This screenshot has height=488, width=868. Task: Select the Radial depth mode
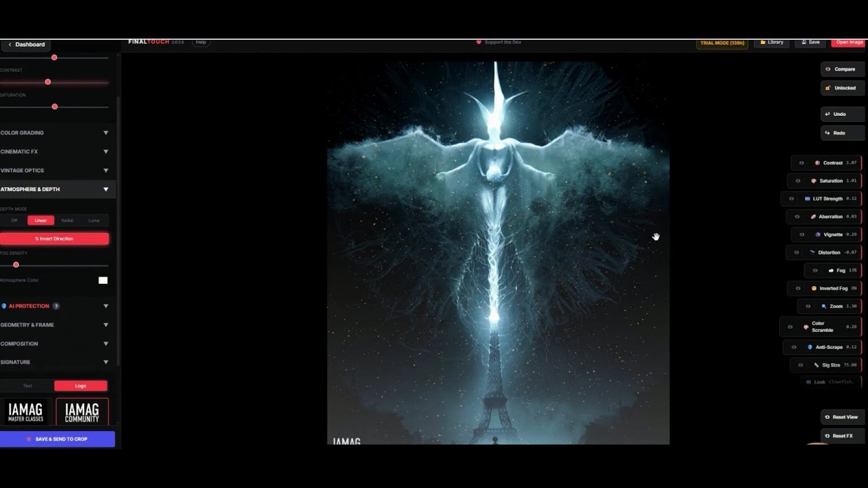pos(67,220)
